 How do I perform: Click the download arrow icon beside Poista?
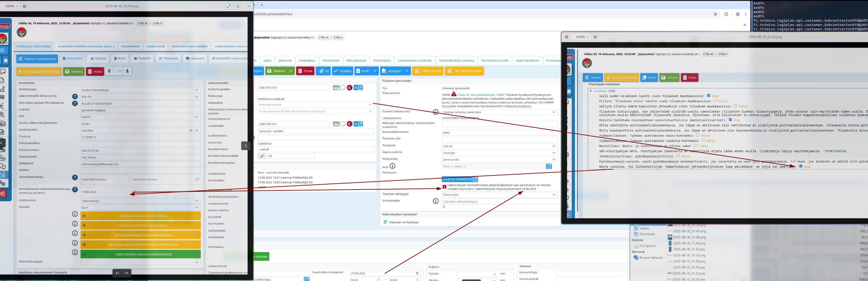coord(127,71)
